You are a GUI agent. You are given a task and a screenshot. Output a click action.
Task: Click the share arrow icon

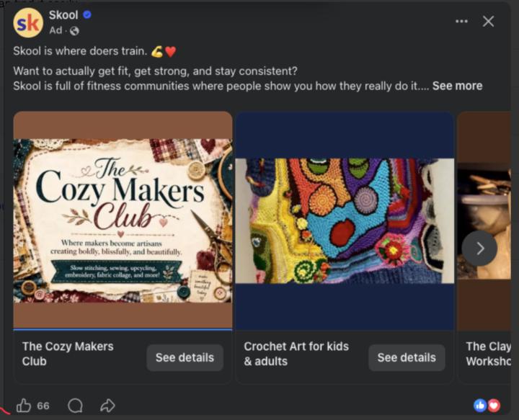point(107,406)
